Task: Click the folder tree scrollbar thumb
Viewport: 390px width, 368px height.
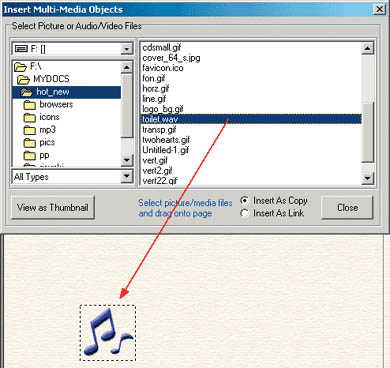Action: [x=127, y=106]
